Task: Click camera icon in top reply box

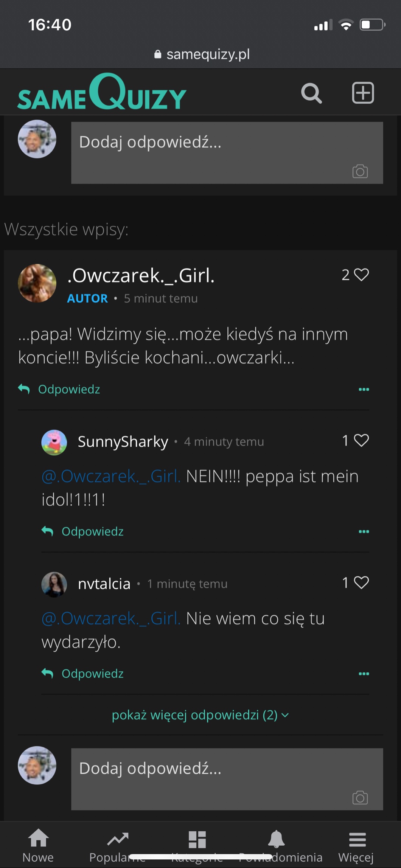Action: 360,171
